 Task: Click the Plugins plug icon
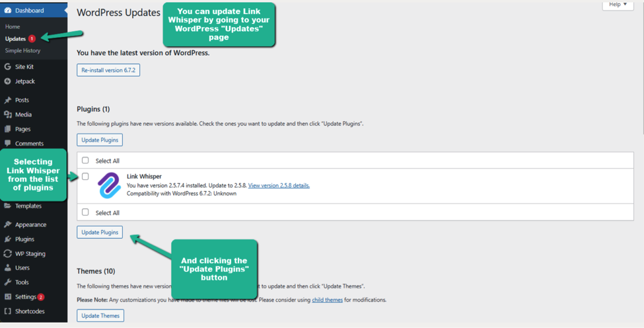(x=7, y=239)
